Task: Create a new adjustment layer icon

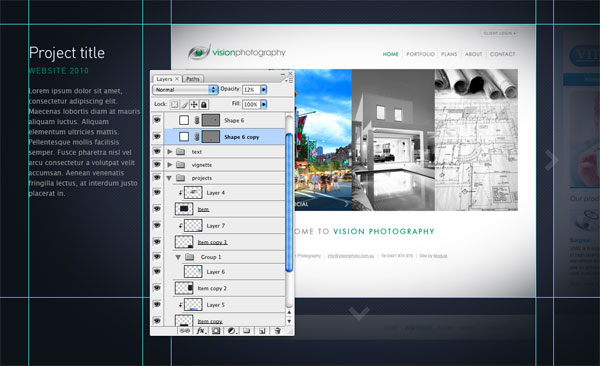Action: pyautogui.click(x=231, y=331)
